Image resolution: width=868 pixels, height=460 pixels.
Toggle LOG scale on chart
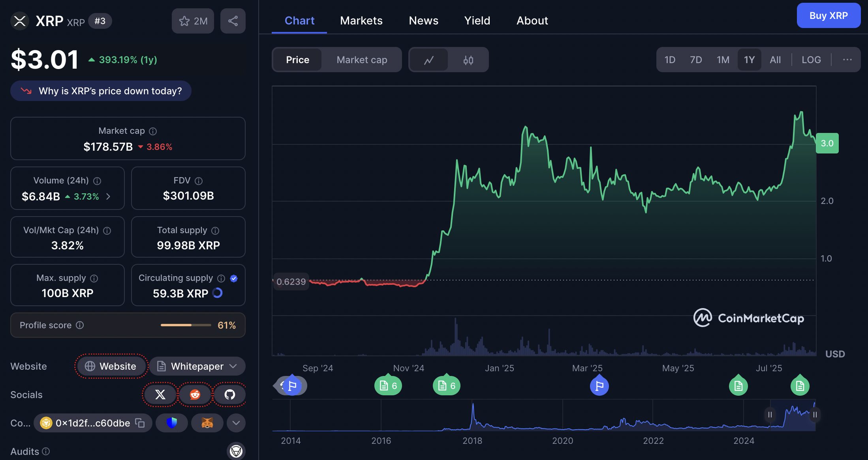coord(811,60)
